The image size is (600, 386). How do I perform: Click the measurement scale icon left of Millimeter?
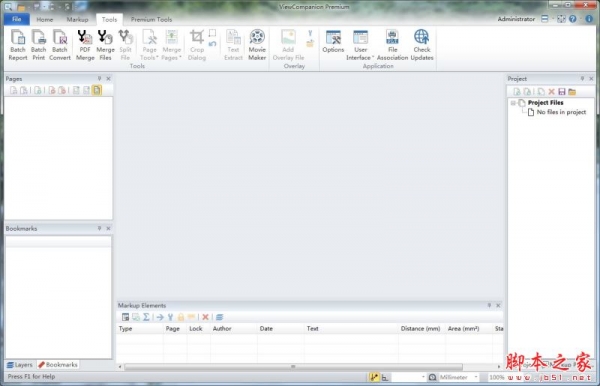click(x=432, y=377)
